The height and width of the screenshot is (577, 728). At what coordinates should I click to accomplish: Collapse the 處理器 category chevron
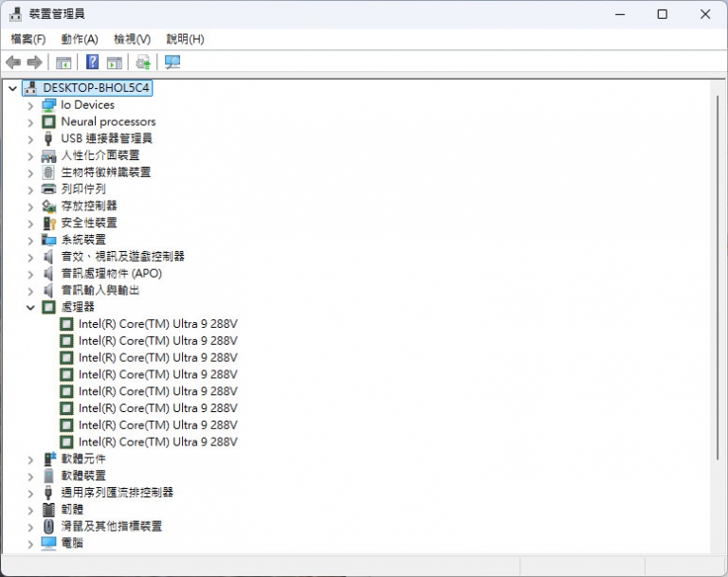coord(30,307)
